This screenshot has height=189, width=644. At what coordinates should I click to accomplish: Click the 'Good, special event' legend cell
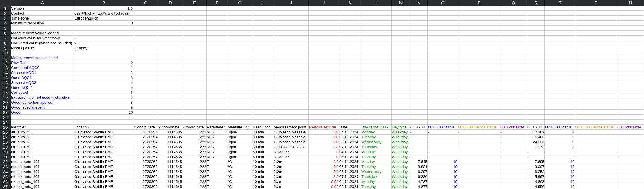pos(42,107)
